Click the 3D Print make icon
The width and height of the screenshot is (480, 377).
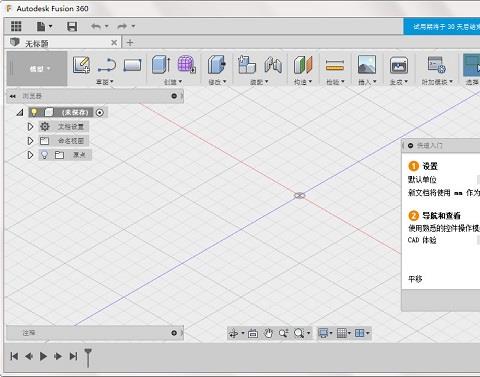pyautogui.click(x=399, y=65)
